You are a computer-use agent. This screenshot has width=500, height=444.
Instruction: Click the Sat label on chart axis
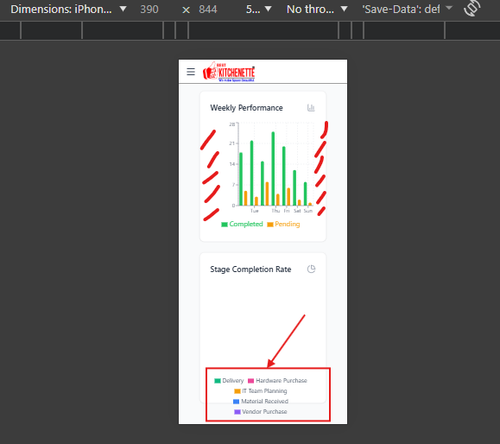tap(297, 211)
